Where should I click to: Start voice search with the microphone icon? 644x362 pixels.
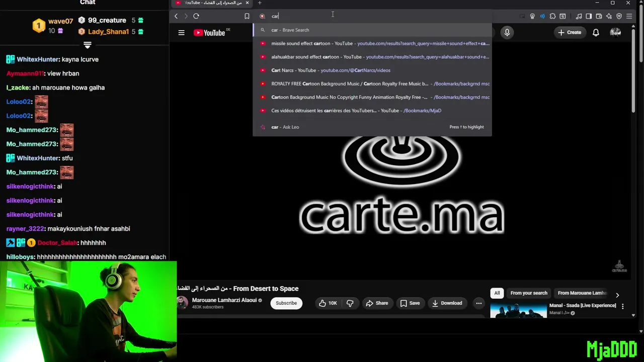point(507,33)
